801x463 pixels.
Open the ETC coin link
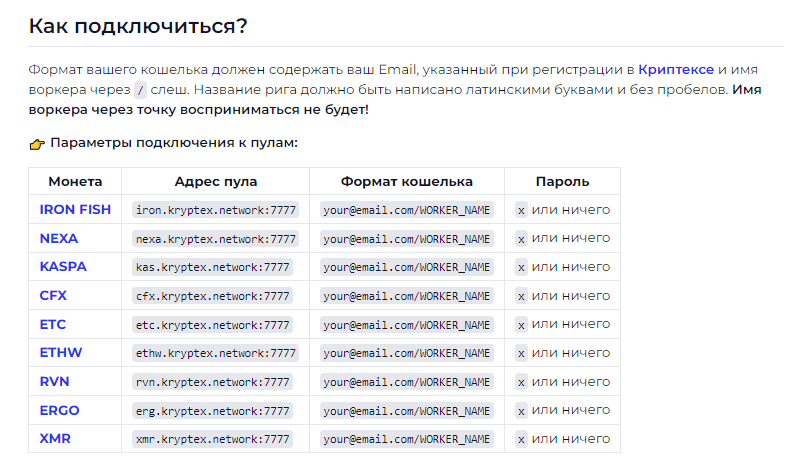point(53,325)
